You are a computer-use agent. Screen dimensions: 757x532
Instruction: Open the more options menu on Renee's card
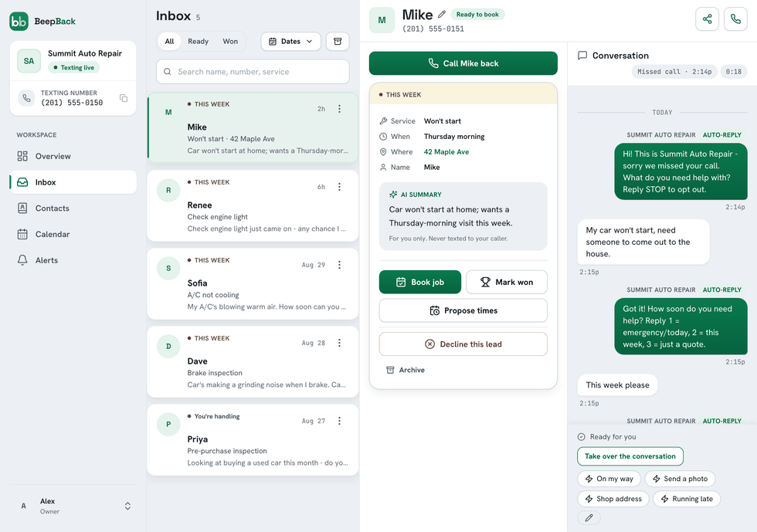(339, 187)
